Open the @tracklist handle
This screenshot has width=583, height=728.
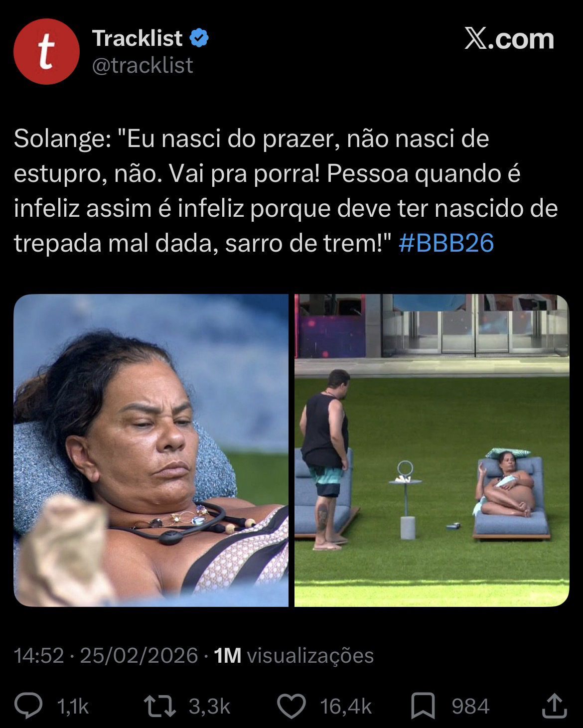143,65
